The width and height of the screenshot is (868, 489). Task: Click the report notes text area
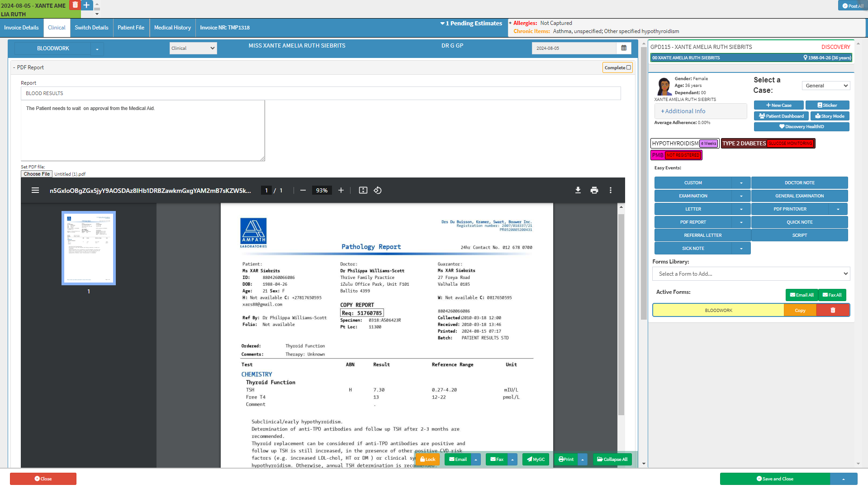tap(143, 131)
